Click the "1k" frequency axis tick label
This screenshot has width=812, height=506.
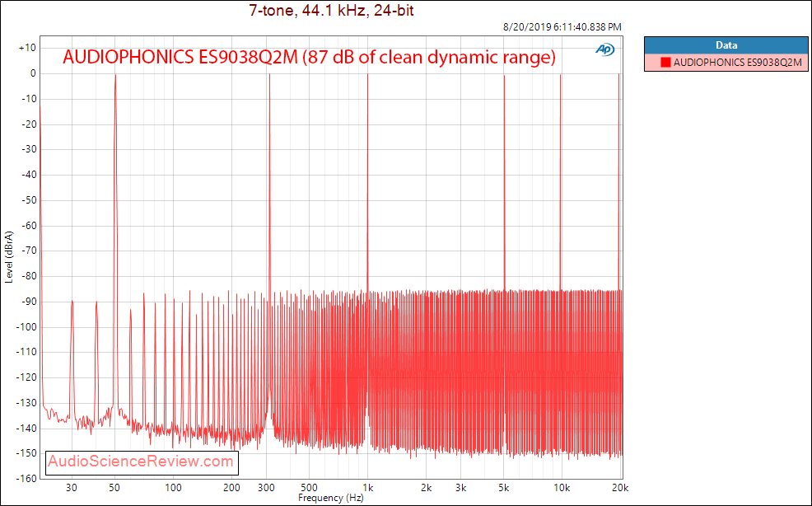tap(367, 488)
